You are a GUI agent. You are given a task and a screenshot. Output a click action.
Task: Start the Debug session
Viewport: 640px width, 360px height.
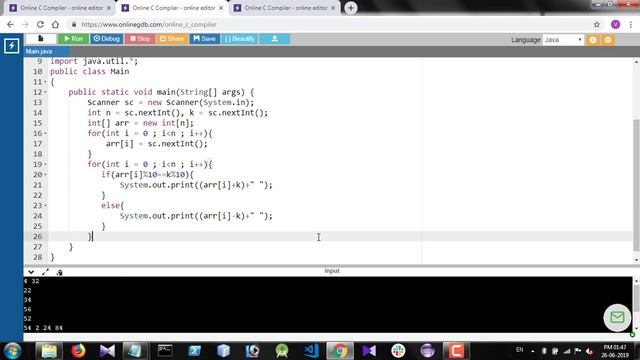click(107, 39)
